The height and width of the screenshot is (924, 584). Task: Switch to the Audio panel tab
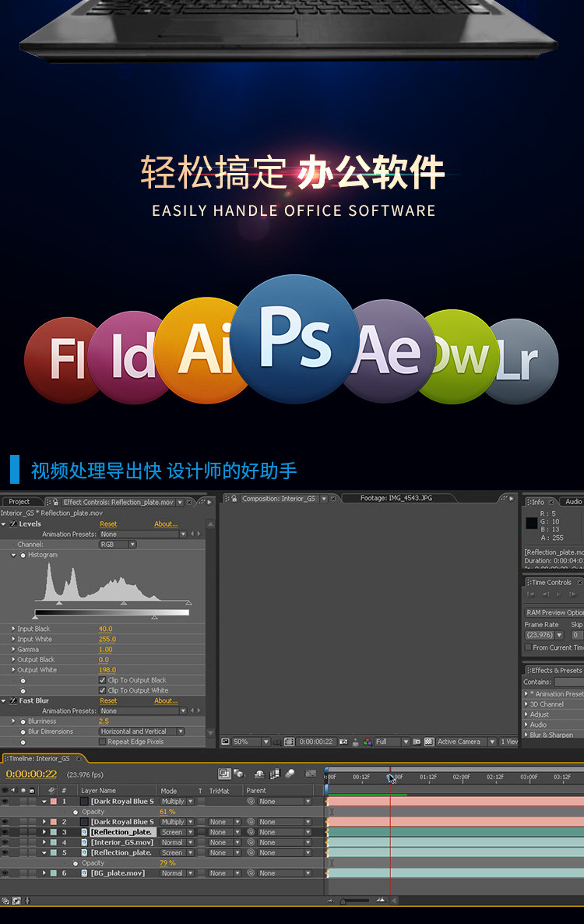click(573, 502)
